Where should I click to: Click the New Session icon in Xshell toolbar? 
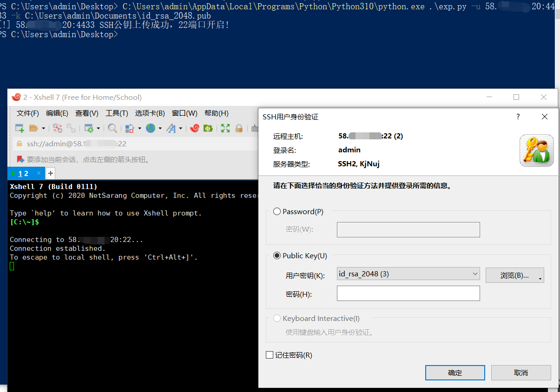[20, 128]
